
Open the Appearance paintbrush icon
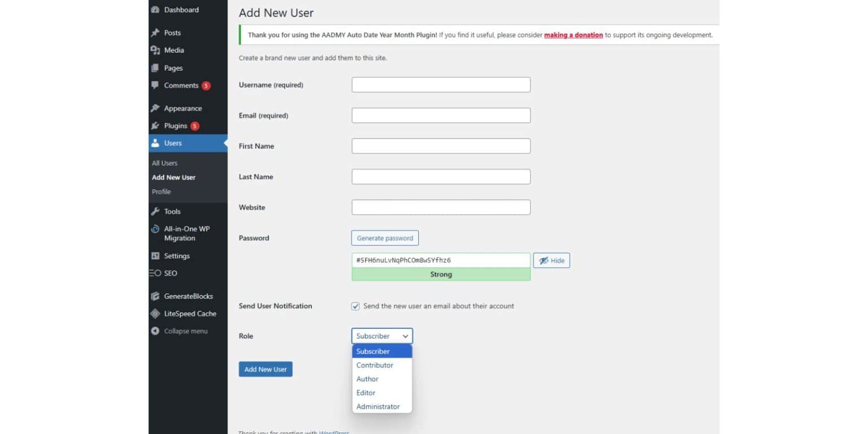coord(155,108)
